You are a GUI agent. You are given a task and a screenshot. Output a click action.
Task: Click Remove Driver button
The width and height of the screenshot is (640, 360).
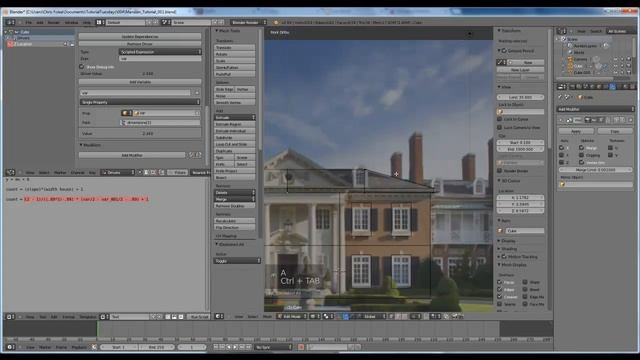click(x=140, y=44)
